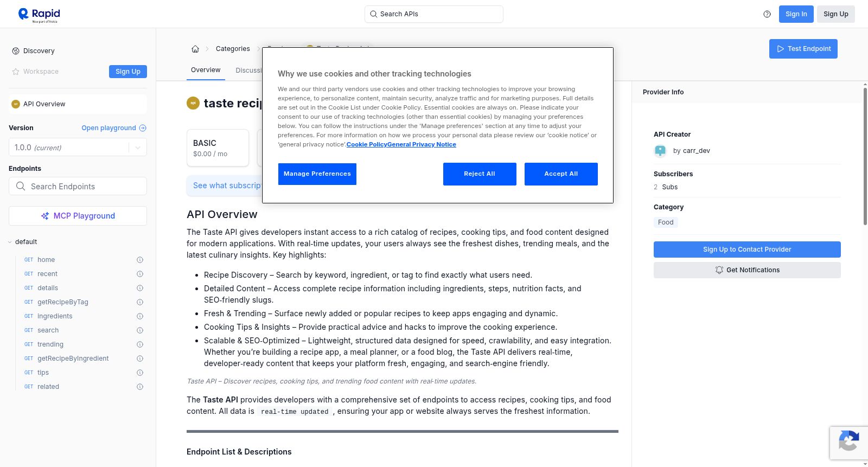Screen dimensions: 868x467
Task: Collapse the default endpoint group
Action: pyautogui.click(x=10, y=242)
